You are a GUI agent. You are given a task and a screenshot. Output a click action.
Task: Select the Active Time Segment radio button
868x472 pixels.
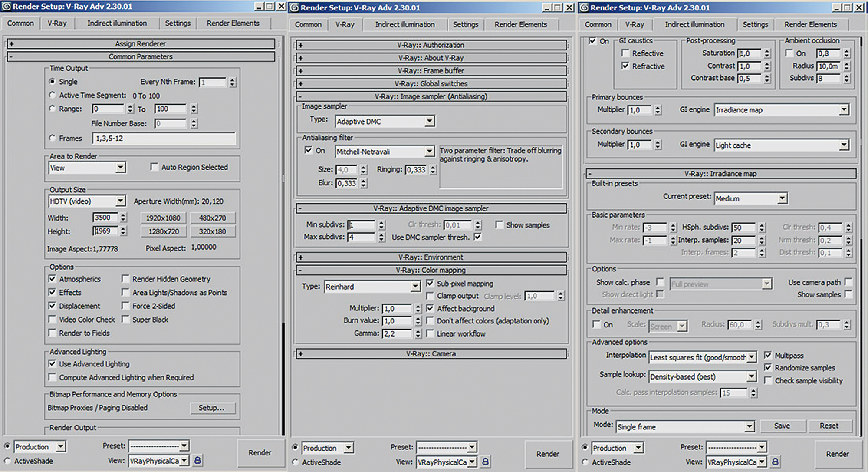[53, 95]
